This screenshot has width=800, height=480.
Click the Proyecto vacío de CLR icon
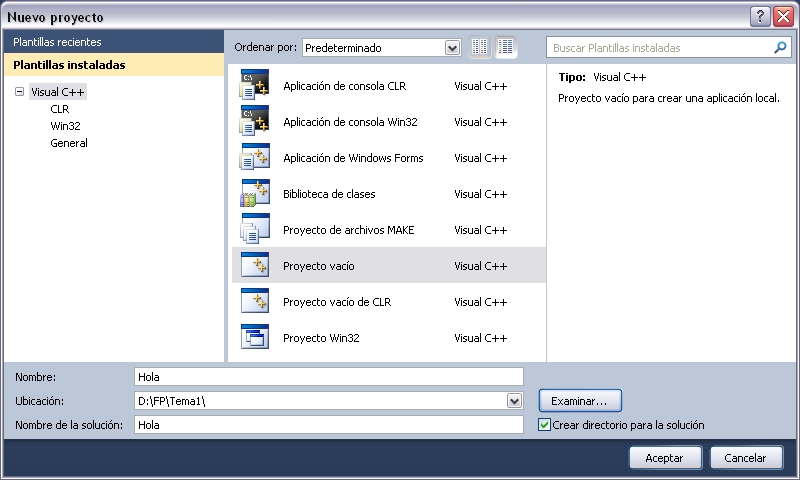coord(255,301)
